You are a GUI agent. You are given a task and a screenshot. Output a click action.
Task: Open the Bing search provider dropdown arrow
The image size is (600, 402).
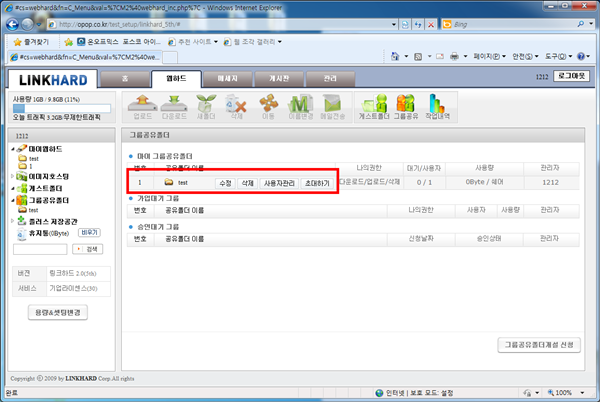pos(591,24)
